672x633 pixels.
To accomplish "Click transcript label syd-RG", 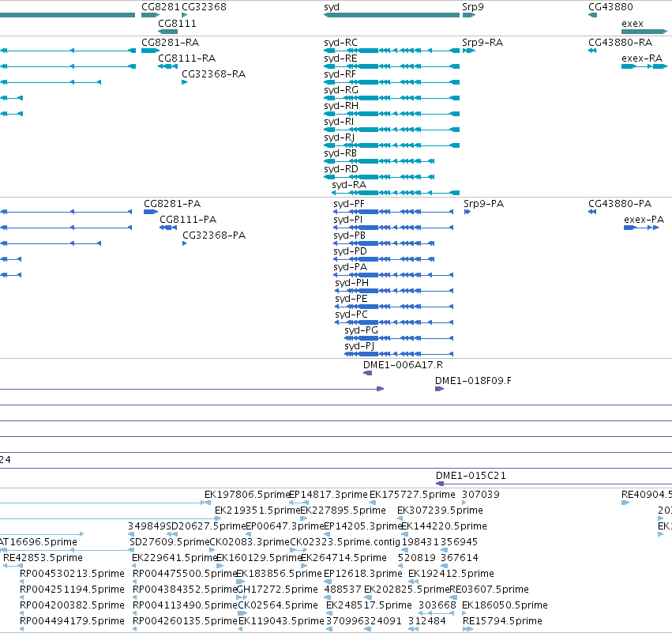I will tap(341, 91).
